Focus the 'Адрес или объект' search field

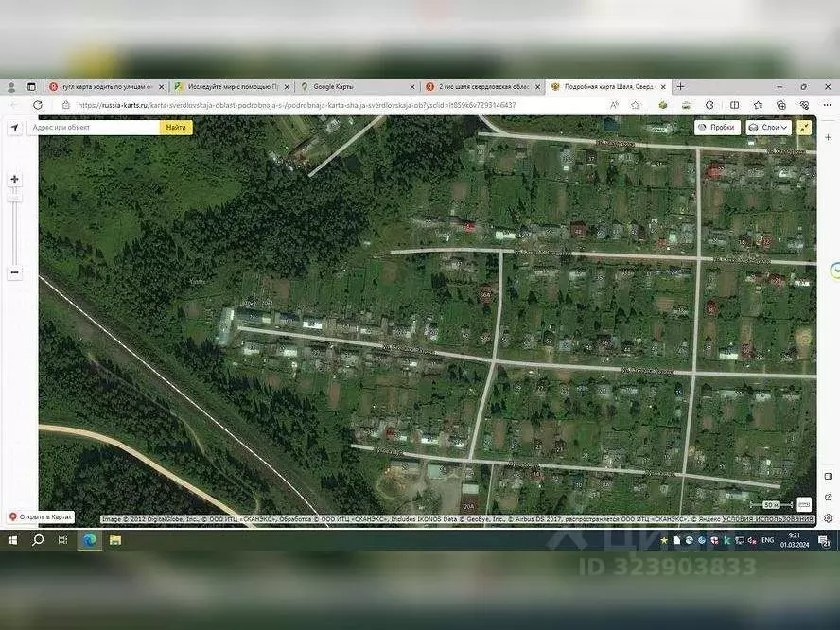(x=93, y=127)
